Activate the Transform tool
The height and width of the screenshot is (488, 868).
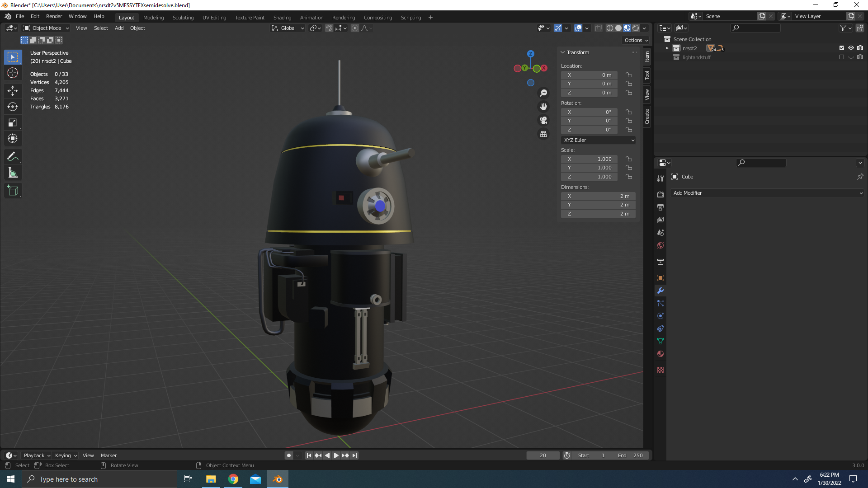(13, 138)
